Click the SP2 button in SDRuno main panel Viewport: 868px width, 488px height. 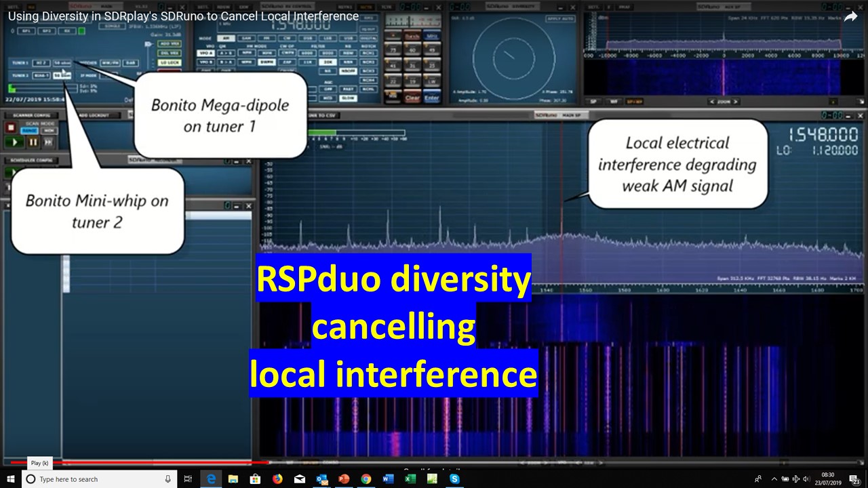[x=47, y=31]
